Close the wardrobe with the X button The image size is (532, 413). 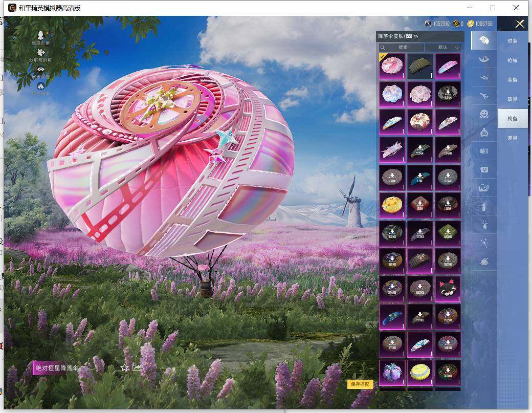tap(520, 24)
